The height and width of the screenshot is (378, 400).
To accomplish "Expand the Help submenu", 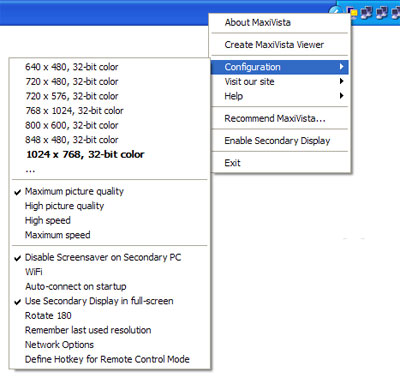I will [280, 96].
